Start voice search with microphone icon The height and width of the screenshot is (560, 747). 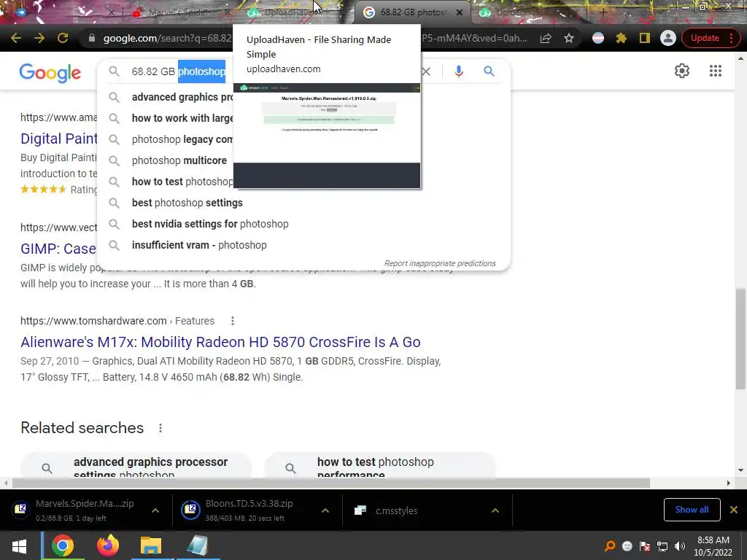click(458, 71)
